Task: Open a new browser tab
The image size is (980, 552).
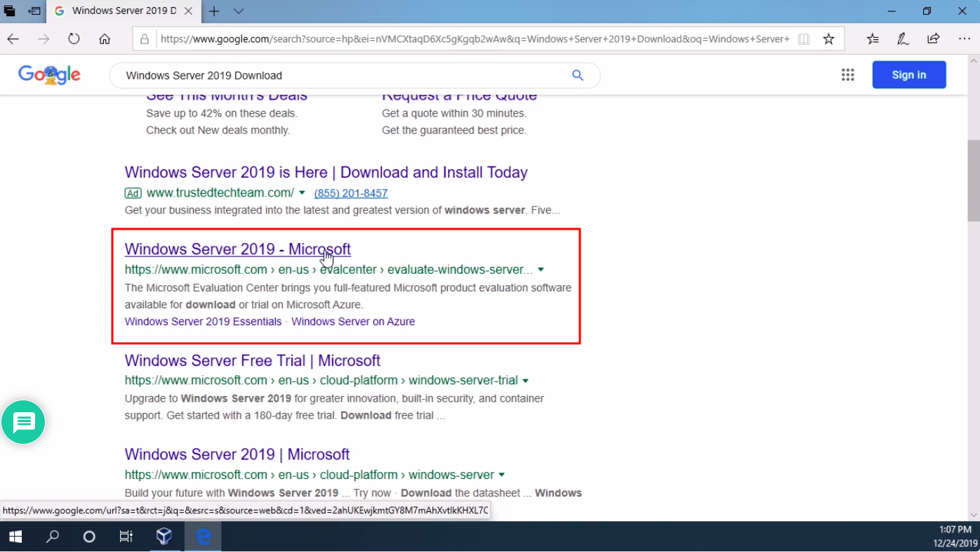Action: point(214,11)
